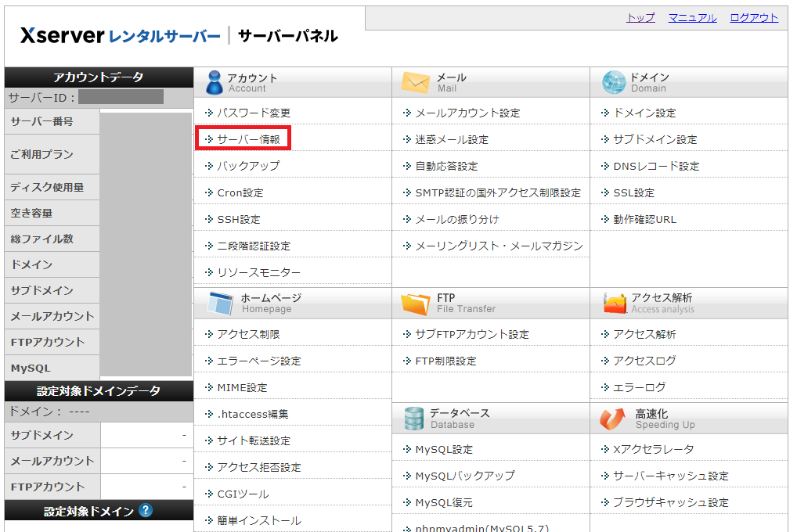Click the Domain section globe icon
Viewport: 797px width, 532px height.
pyautogui.click(x=614, y=82)
